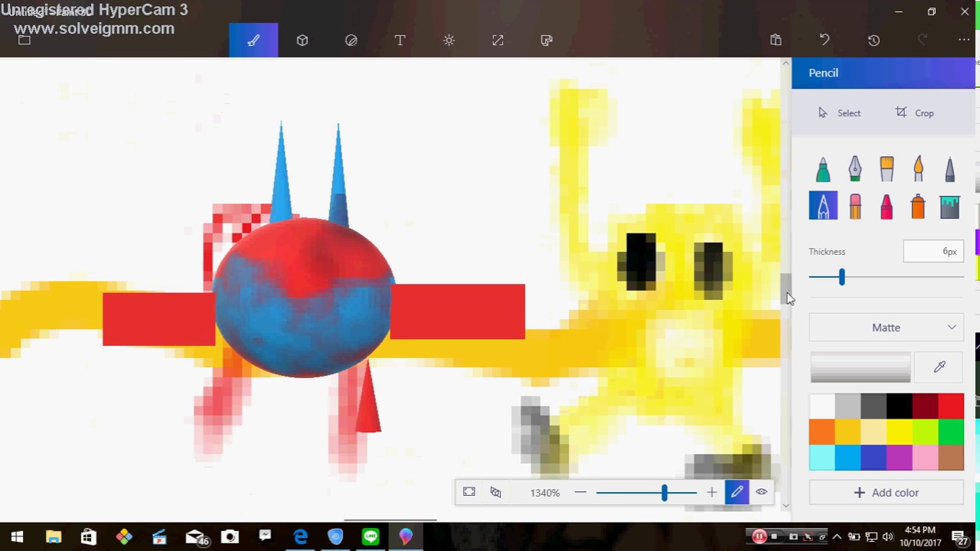Screen dimensions: 980x551
Task: Toggle the pencil edit mode button
Action: 737,493
